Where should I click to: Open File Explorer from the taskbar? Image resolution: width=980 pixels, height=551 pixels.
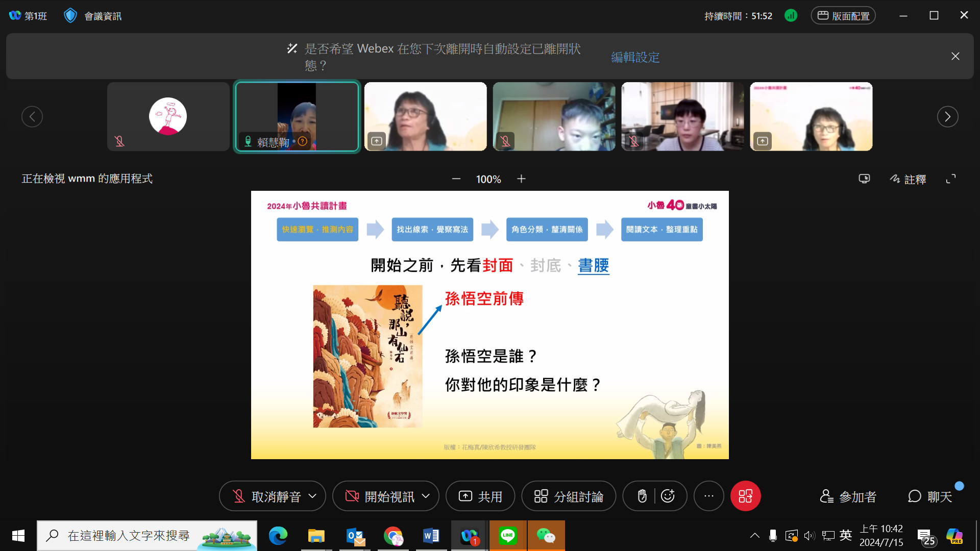[316, 536]
